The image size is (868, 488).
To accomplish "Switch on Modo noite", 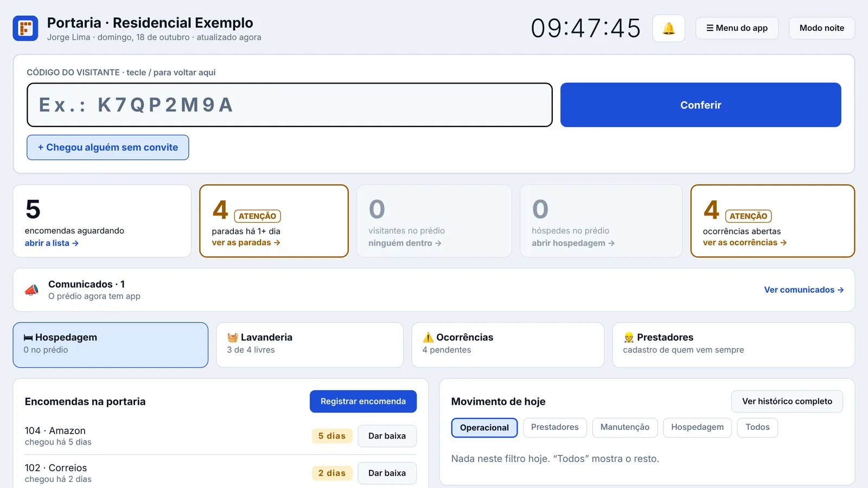I will click(821, 28).
